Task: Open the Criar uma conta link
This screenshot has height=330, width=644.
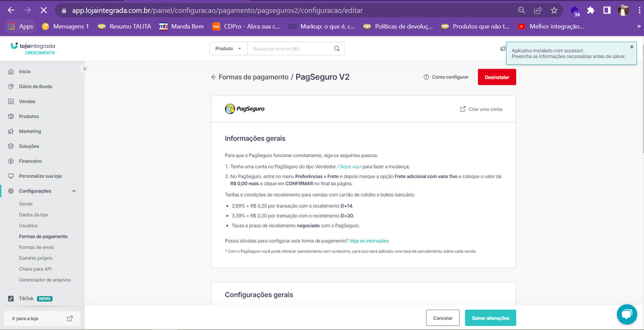Action: (481, 109)
